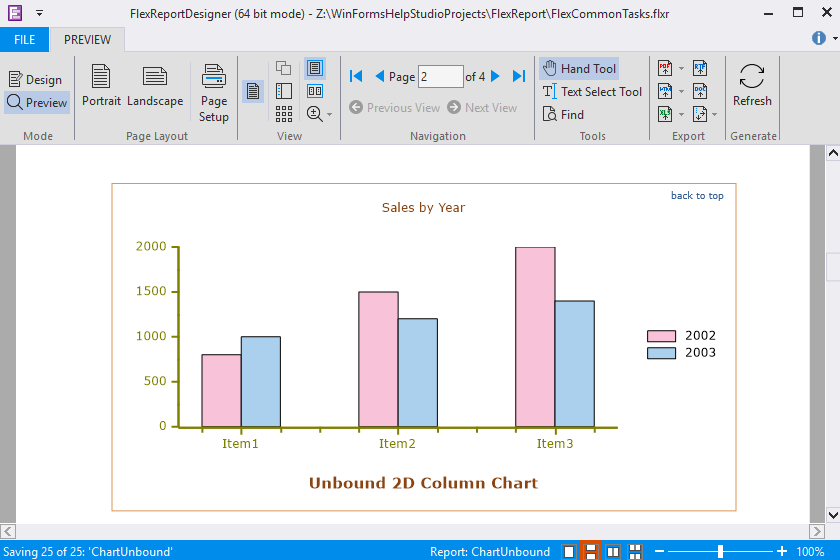Jump to the first page

(356, 76)
